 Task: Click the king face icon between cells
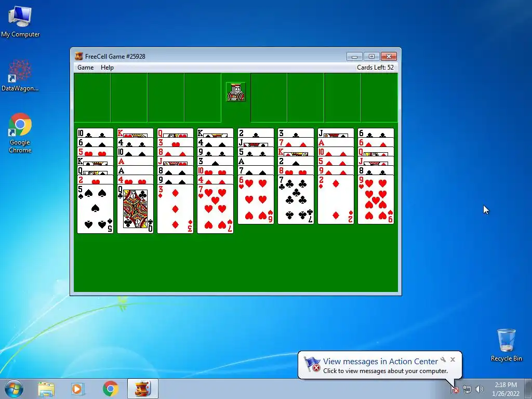(236, 91)
